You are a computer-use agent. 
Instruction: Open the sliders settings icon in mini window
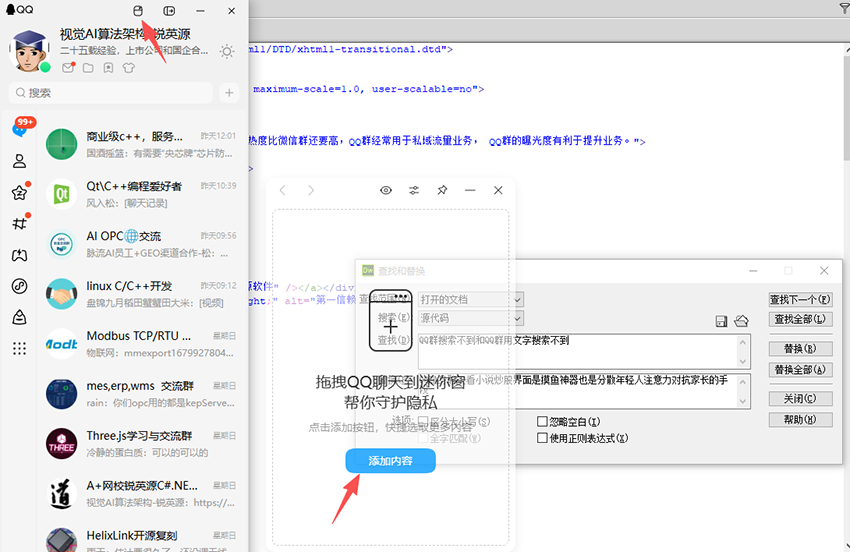coord(414,190)
